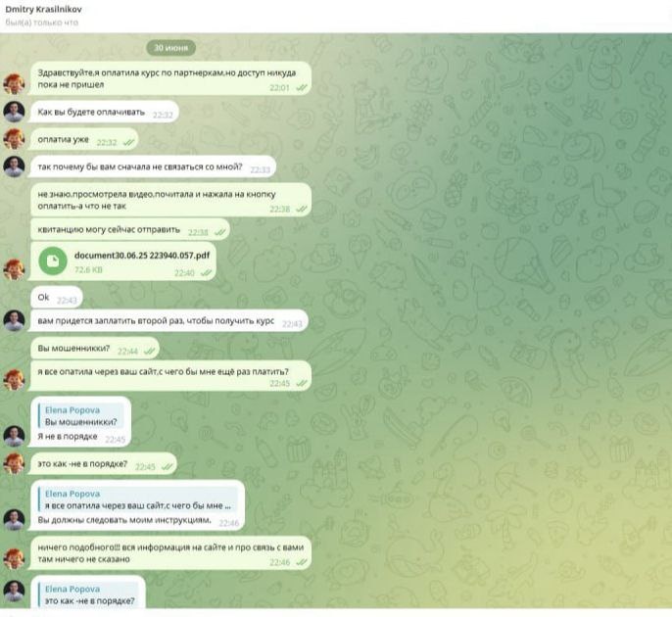
Task: Click the avatar beside 'так почему бы вам сначала' message
Action: pos(14,166)
